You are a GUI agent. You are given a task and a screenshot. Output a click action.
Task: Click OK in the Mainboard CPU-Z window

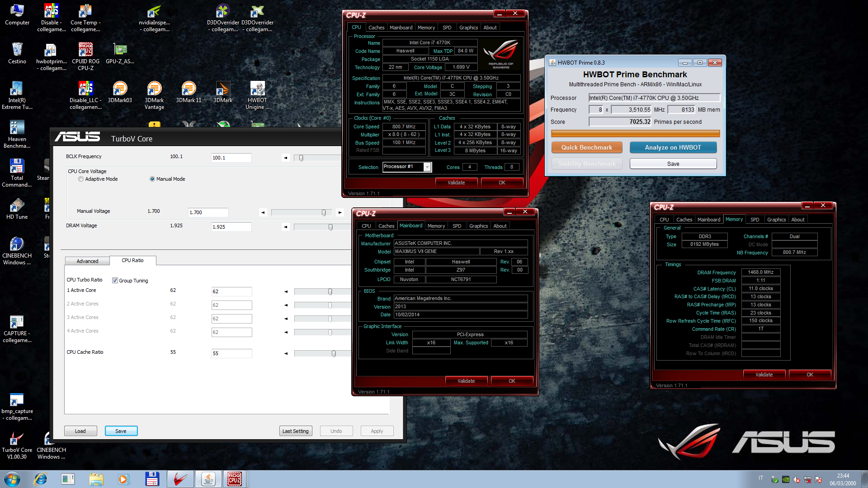coord(512,381)
